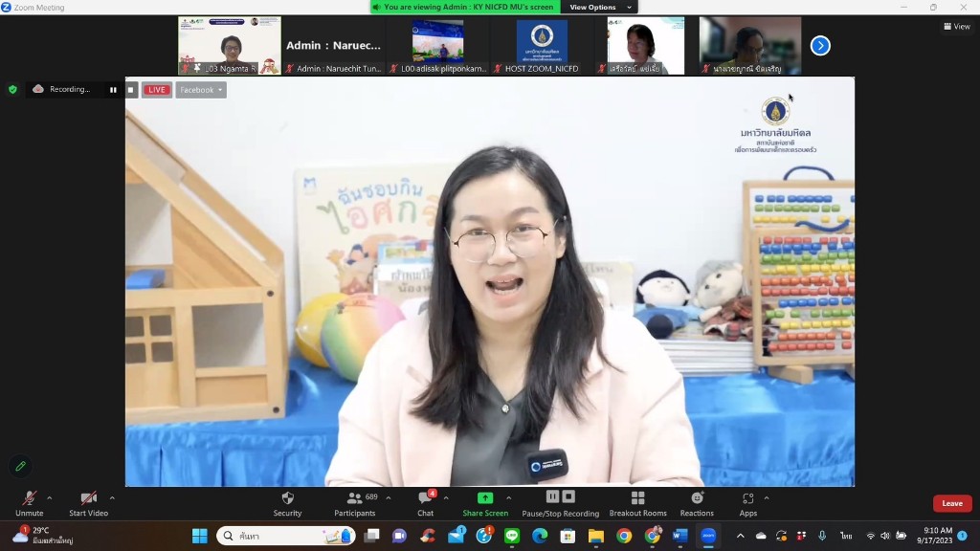Open Microsoft Edge from the taskbar

[x=540, y=536]
